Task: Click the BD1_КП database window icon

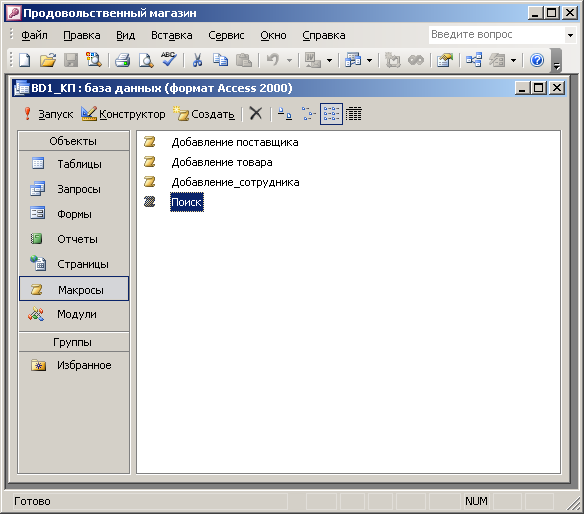Action: pyautogui.click(x=21, y=89)
